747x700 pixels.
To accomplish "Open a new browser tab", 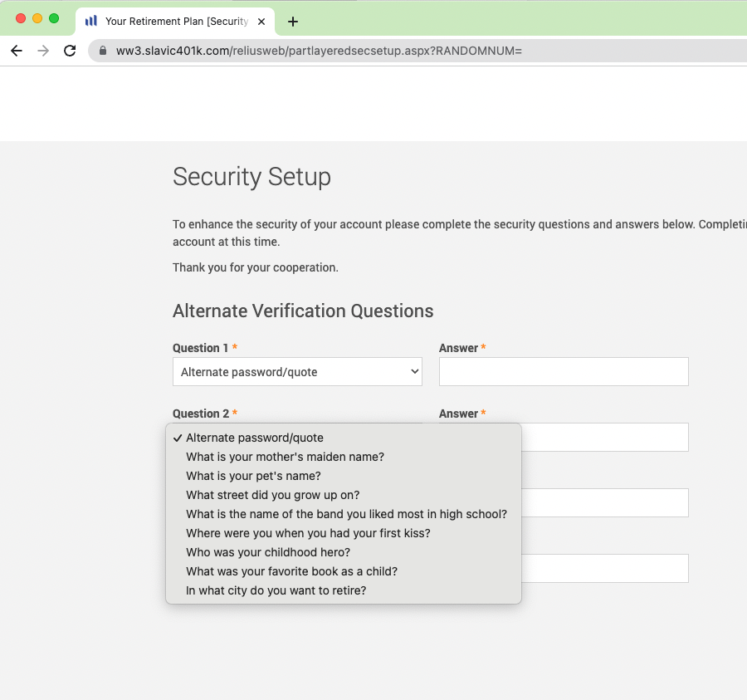I will pos(293,22).
